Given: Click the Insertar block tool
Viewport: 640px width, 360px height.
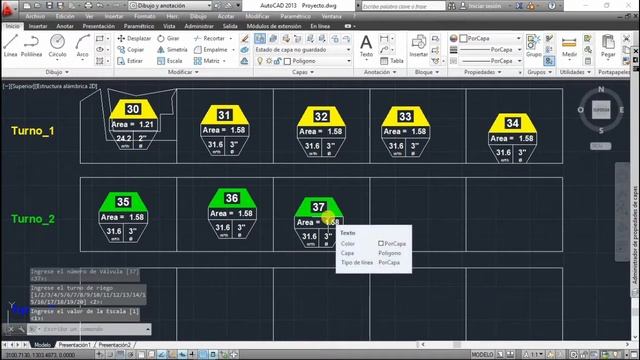Looking at the screenshot, I should [418, 46].
